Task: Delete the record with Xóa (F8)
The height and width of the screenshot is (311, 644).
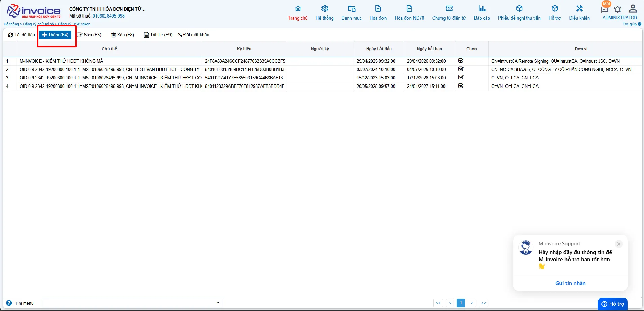Action: (123, 35)
